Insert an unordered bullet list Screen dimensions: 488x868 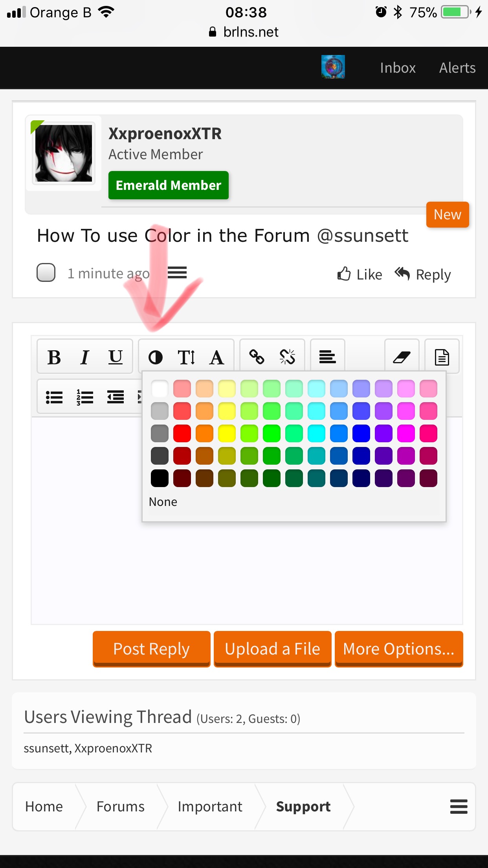[54, 397]
